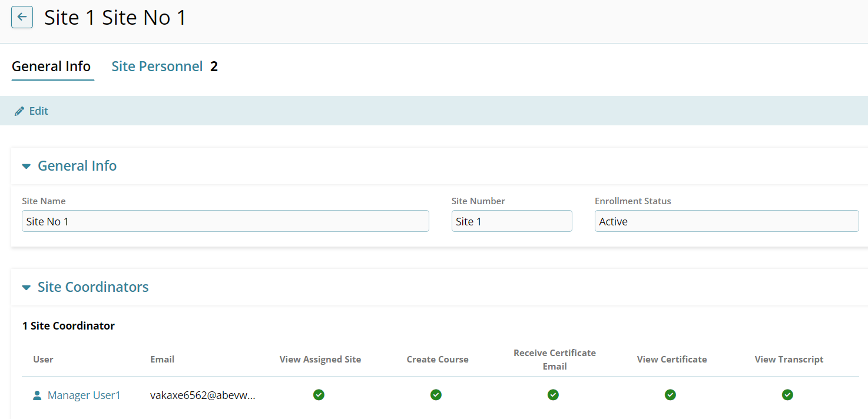Viewport: 868px width, 419px height.
Task: Click the Enrollment Status field label
Action: (633, 201)
